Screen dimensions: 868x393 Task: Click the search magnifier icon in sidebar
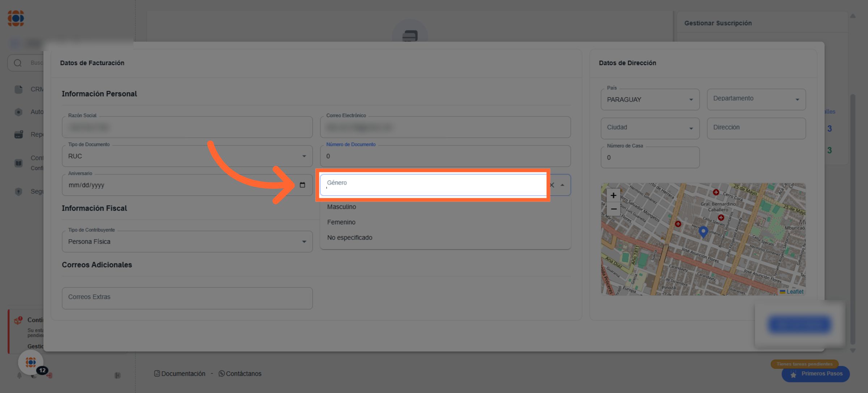coord(18,63)
